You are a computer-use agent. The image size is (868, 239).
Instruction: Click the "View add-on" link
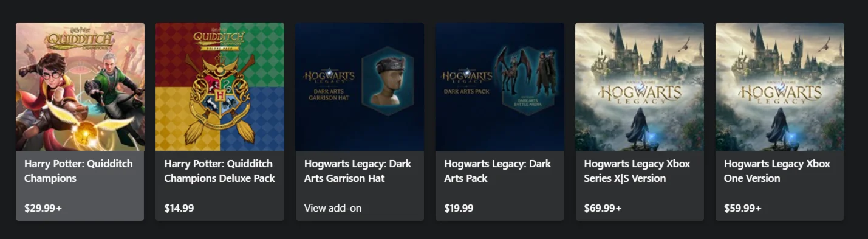(333, 208)
